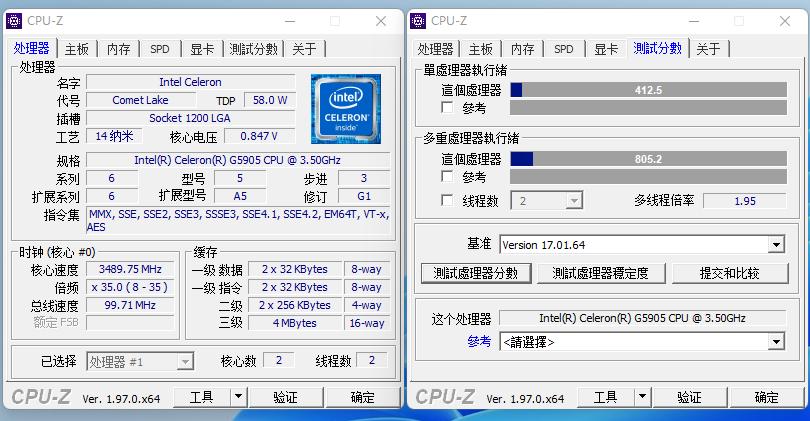This screenshot has height=421, width=810.
Task: Enable 參考 checkbox under multi-thread section
Action: pyautogui.click(x=447, y=177)
